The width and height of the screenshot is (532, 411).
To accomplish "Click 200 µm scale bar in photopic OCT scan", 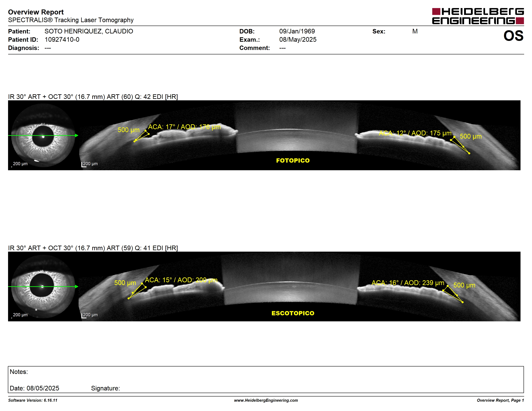I will point(89,164).
